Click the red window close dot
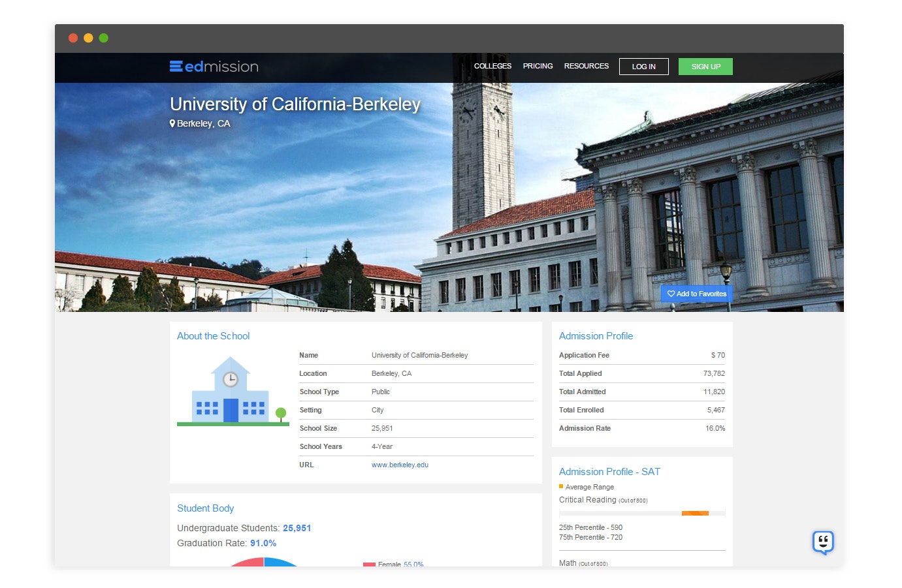The image size is (902, 588). click(x=73, y=38)
